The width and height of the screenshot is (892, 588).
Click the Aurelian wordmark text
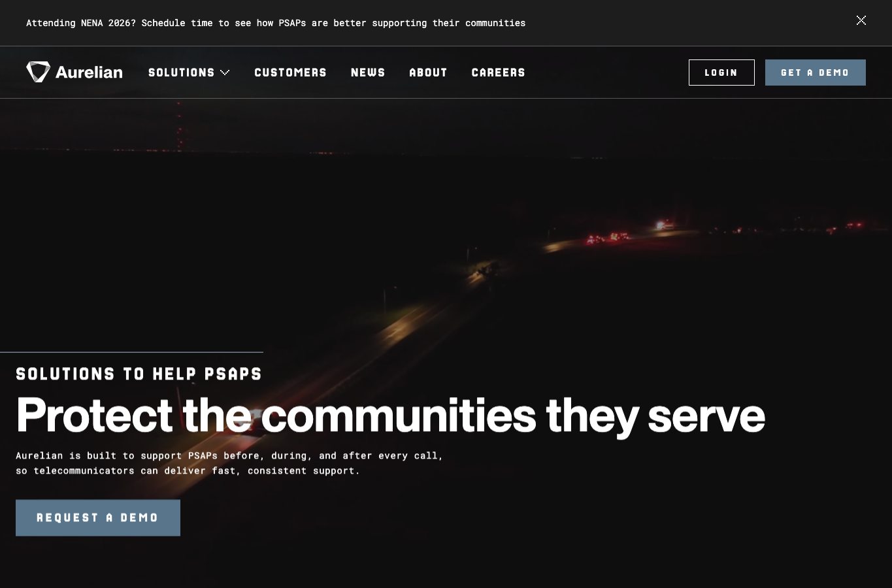pyautogui.click(x=89, y=72)
